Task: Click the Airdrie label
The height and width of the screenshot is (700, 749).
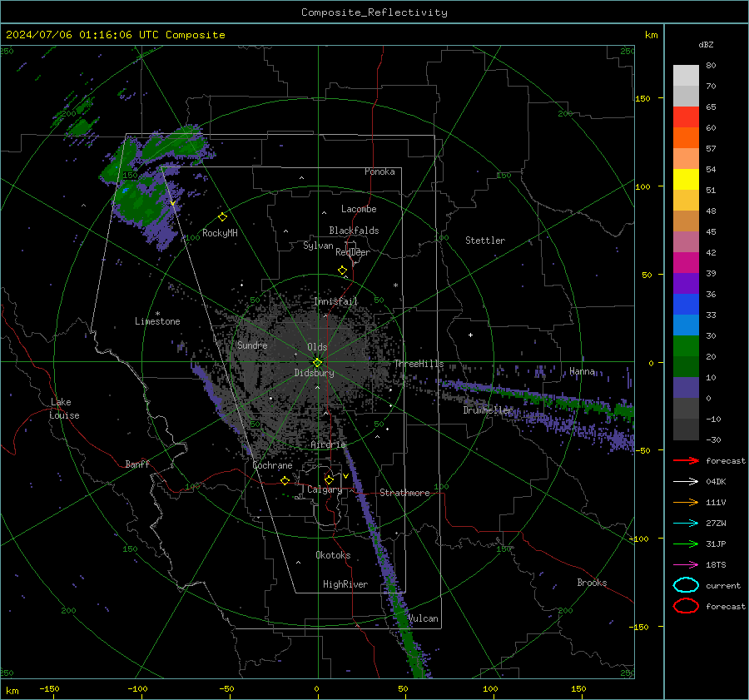Action: (328, 444)
